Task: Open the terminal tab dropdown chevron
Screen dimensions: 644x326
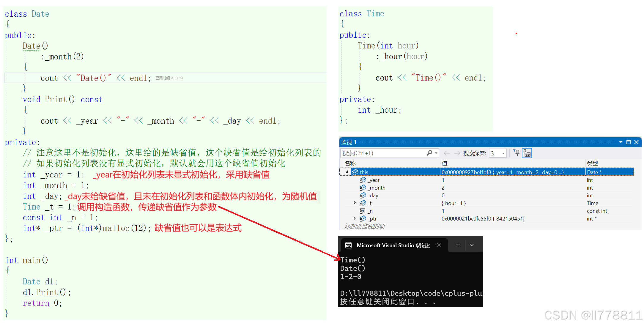Action: coord(472,245)
